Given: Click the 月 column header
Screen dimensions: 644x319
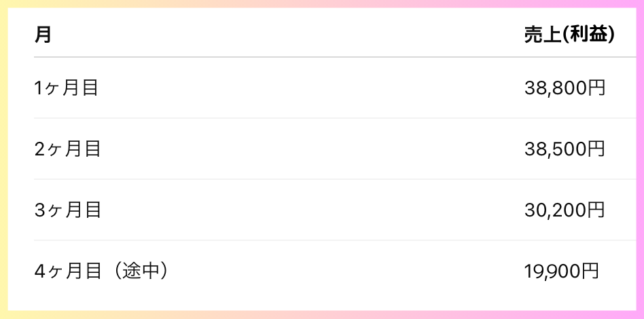Looking at the screenshot, I should click(x=43, y=35).
